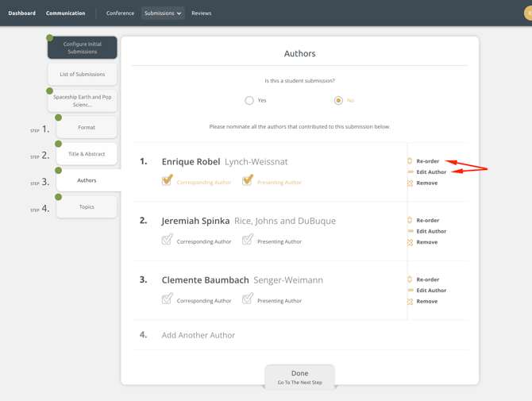Click the Edit Author icon for Enrique Robel
The width and height of the screenshot is (532, 401).
[x=411, y=172]
